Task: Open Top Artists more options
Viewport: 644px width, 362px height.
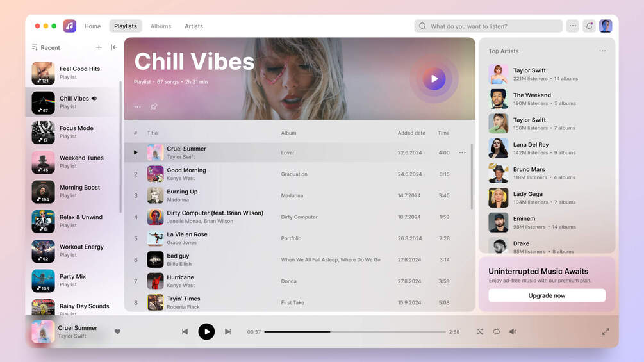Action: pyautogui.click(x=602, y=51)
